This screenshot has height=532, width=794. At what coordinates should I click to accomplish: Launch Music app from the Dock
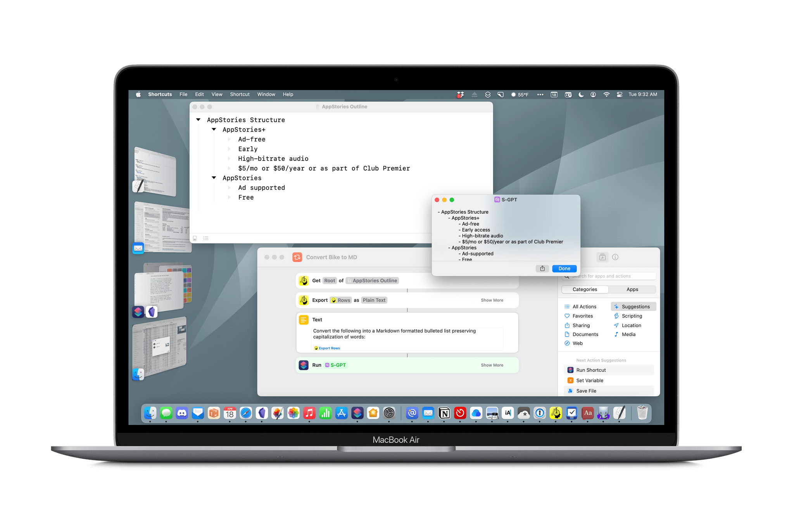point(309,413)
